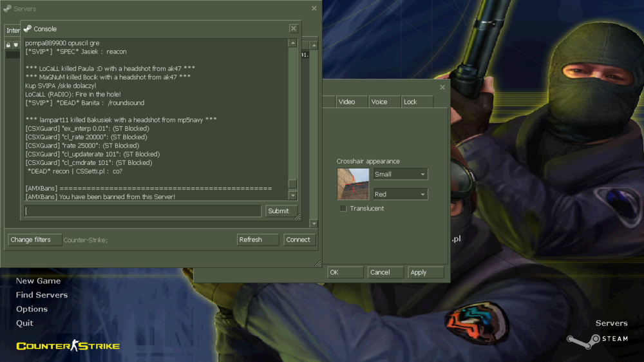Select Quit from the main menu
Viewport: 644px width, 362px height.
24,323
